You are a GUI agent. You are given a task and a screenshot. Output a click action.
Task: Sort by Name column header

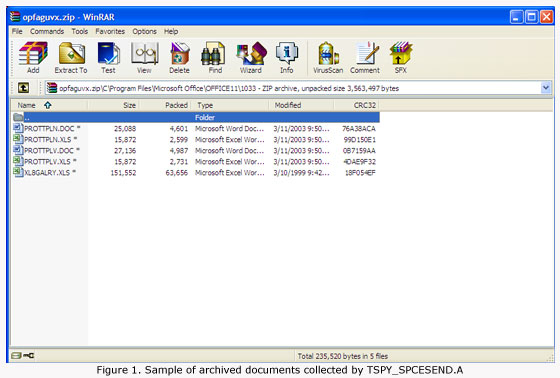[x=50, y=105]
